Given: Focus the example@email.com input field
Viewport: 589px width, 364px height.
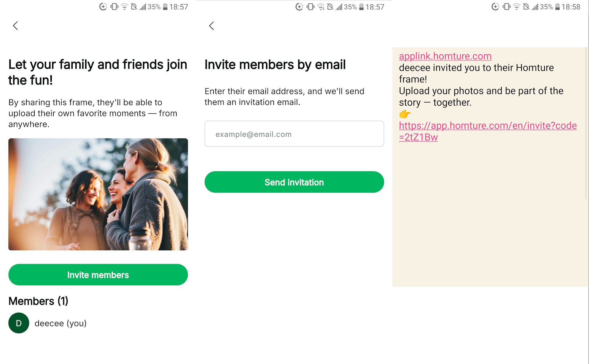Looking at the screenshot, I should coord(294,134).
